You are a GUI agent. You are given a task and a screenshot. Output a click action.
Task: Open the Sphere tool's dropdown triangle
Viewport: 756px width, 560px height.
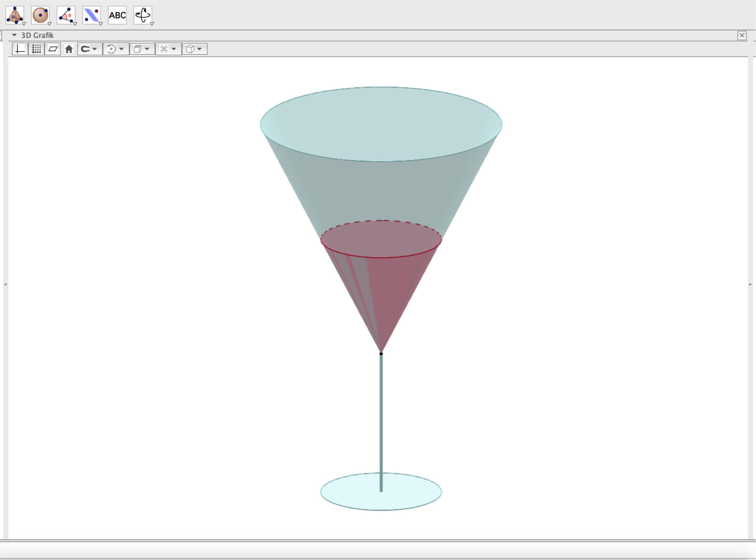pos(49,24)
